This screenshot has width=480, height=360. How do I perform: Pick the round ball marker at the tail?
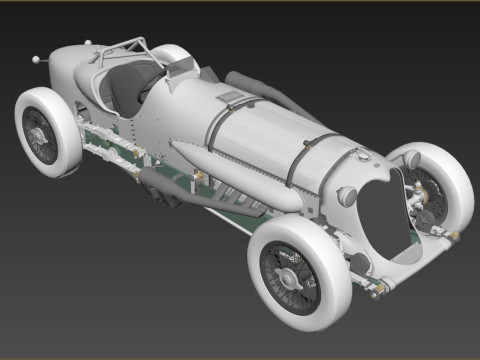pyautogui.click(x=36, y=60)
